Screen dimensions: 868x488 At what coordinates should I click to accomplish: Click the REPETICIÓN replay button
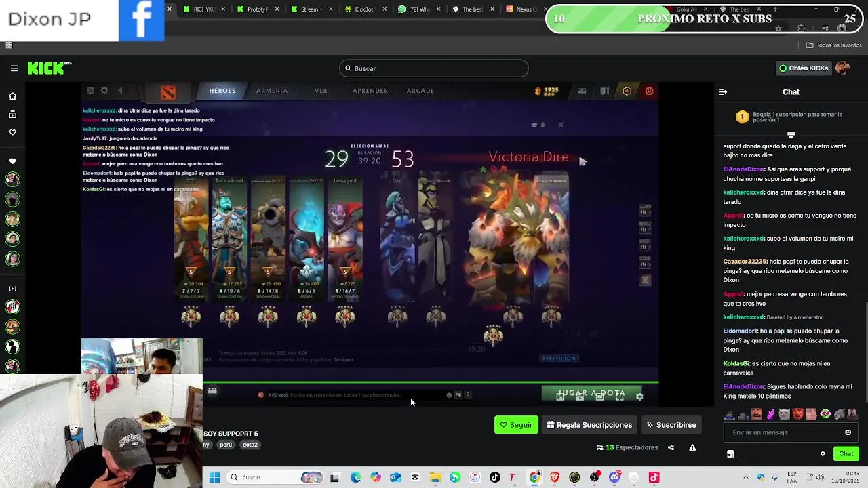click(559, 359)
